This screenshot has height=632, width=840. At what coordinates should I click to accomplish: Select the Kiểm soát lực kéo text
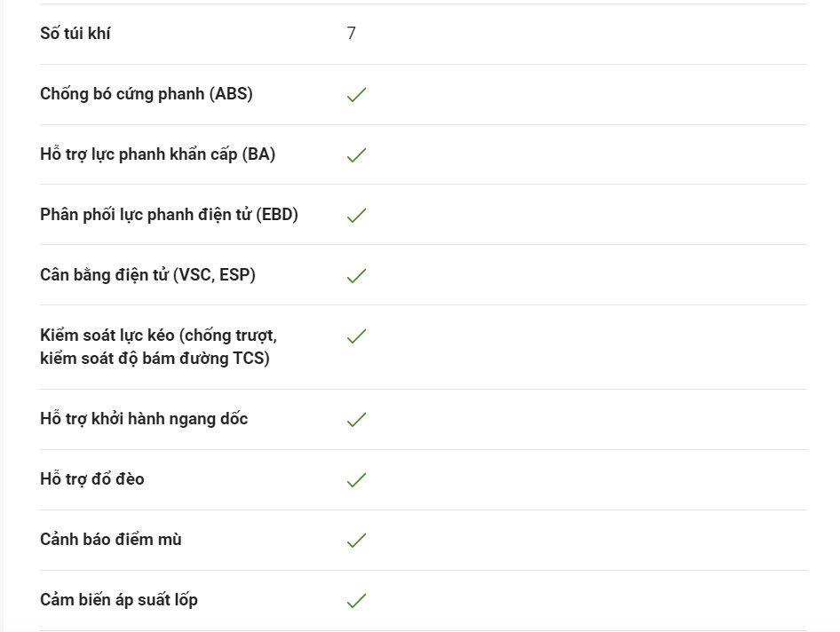tap(107, 336)
